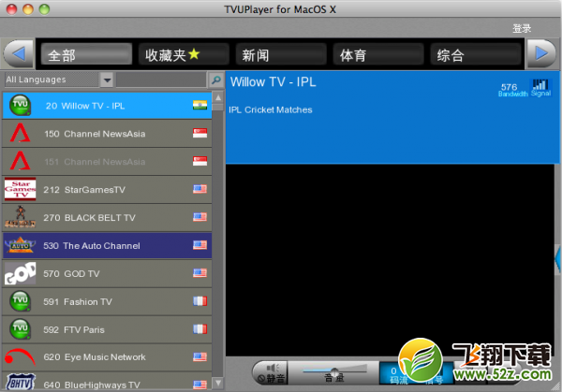Image resolution: width=562 pixels, height=392 pixels.
Task: Click The Auto Channel logo icon
Action: pos(20,245)
